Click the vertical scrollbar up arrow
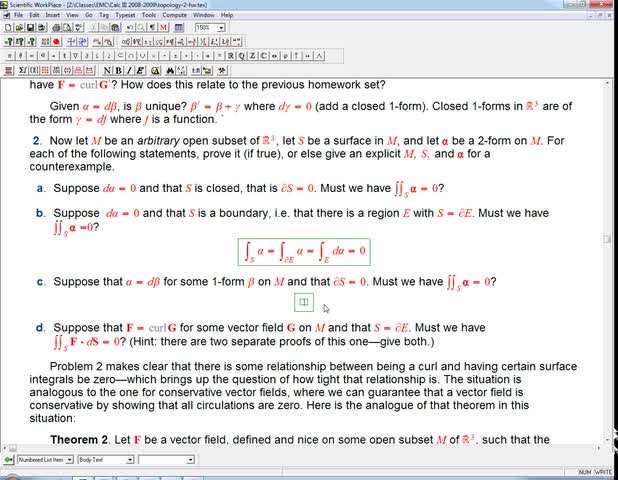 607,84
